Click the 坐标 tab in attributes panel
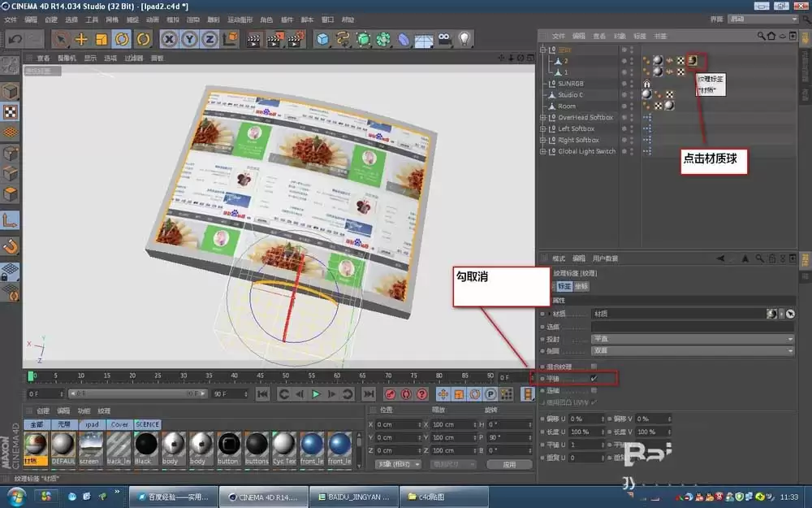The height and width of the screenshot is (508, 812). [x=582, y=287]
